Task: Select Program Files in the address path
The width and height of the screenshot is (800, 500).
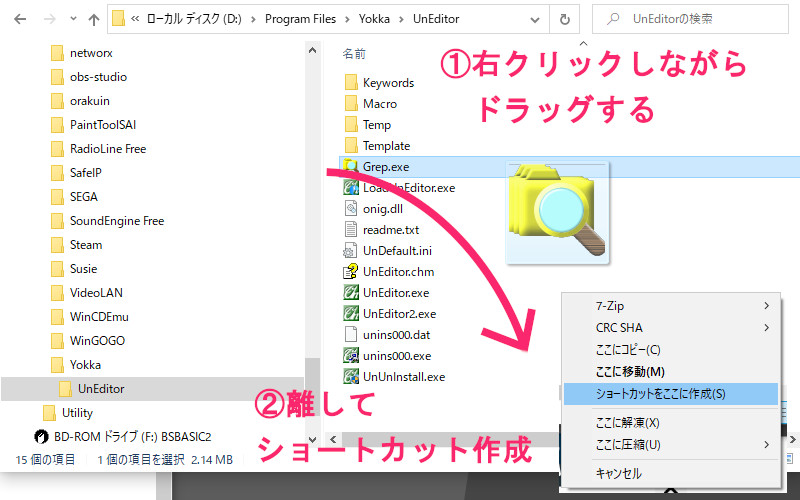Action: pos(300,19)
